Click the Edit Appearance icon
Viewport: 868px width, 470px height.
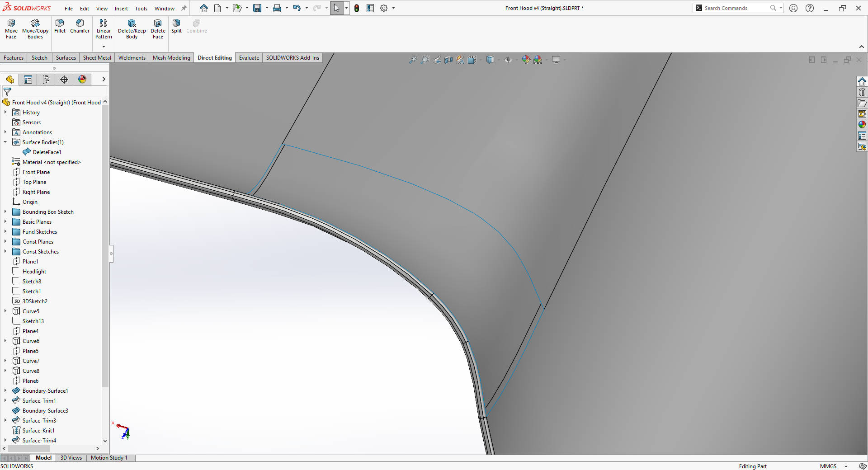click(526, 59)
